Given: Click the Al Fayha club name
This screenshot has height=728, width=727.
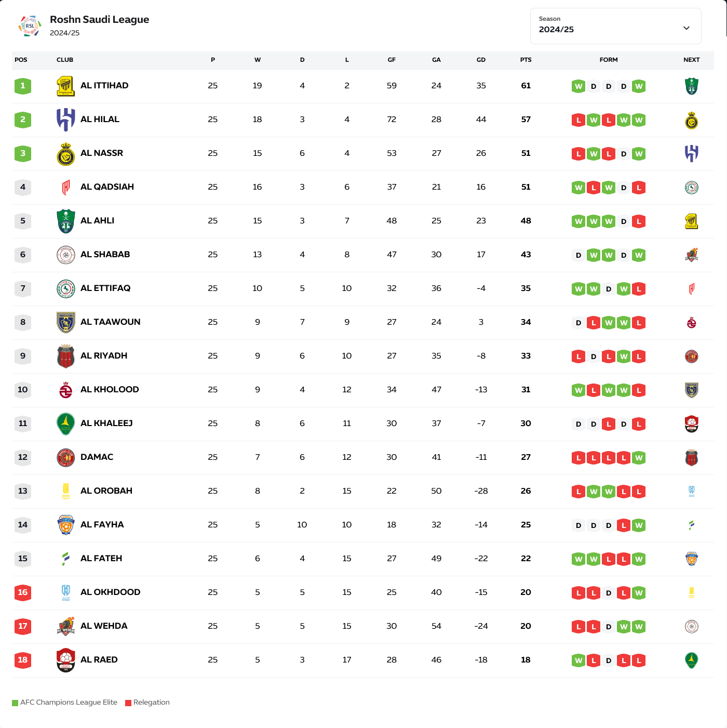Looking at the screenshot, I should [x=102, y=525].
